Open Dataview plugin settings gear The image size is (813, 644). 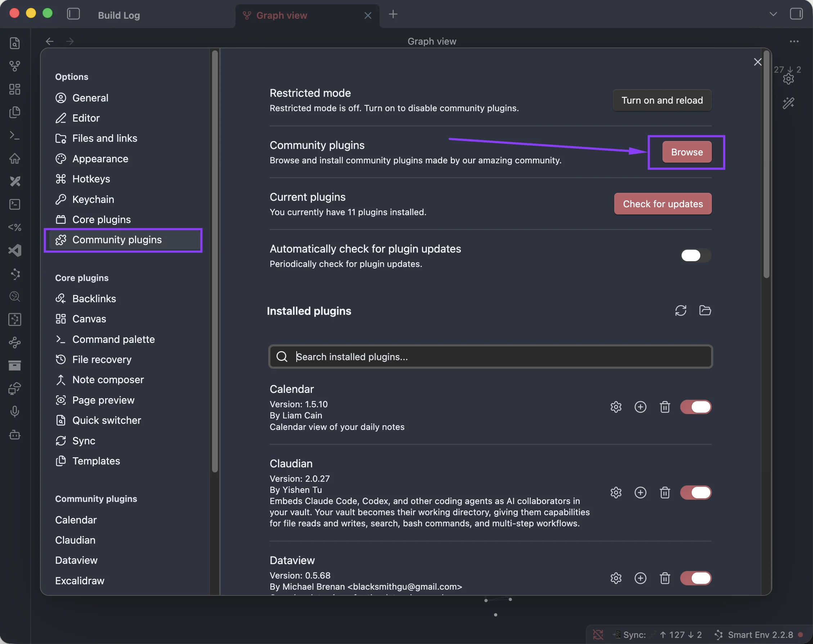tap(616, 578)
